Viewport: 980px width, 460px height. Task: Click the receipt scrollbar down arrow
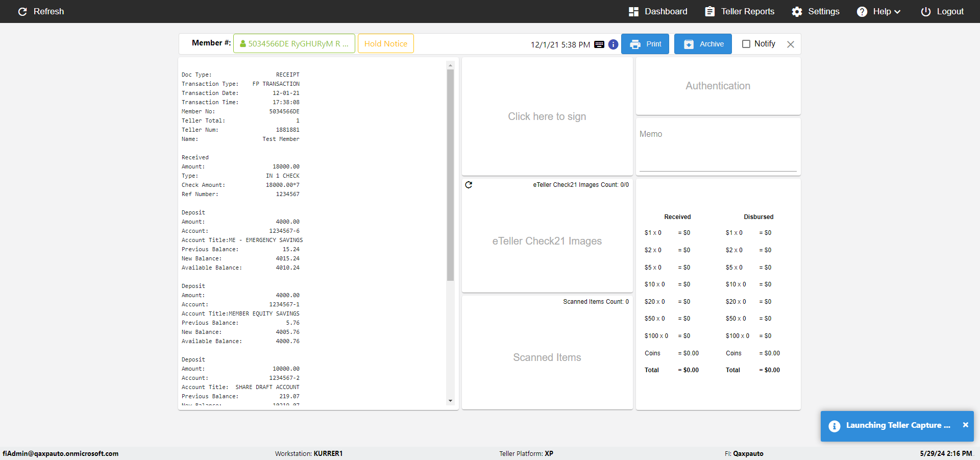(x=450, y=401)
